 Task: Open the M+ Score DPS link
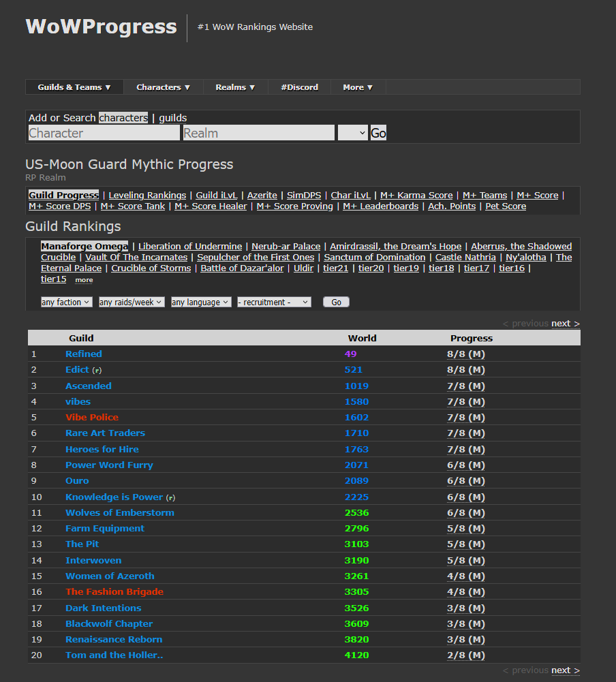59,206
